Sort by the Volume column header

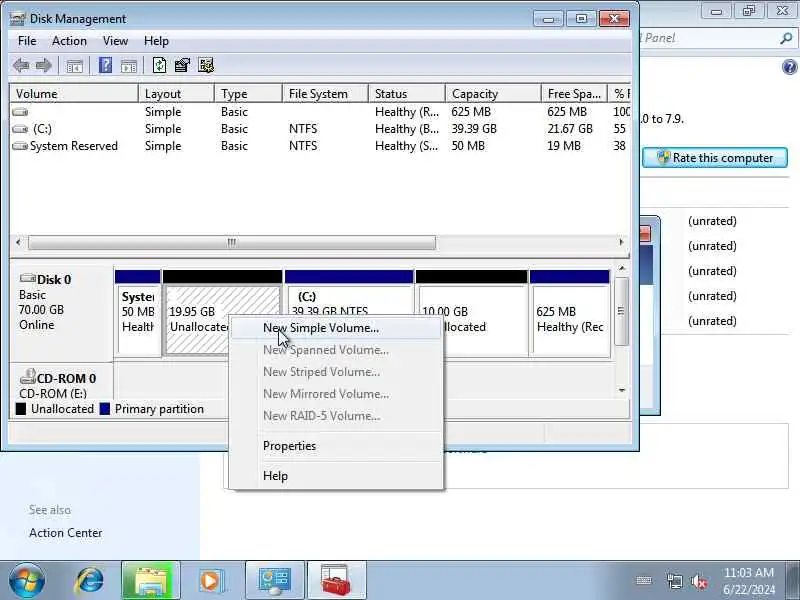coord(73,94)
